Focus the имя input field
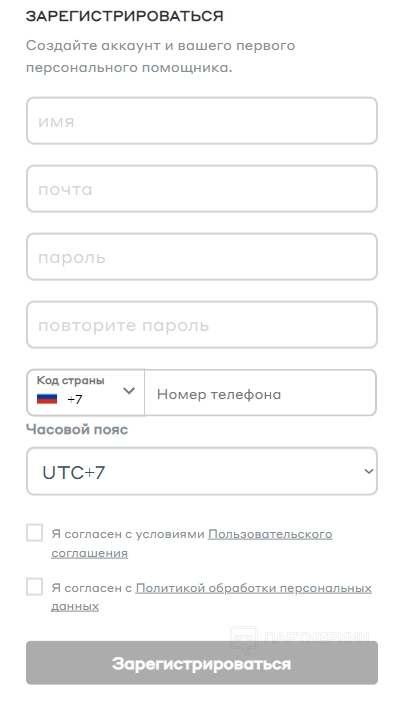The image size is (420, 707). (x=202, y=121)
